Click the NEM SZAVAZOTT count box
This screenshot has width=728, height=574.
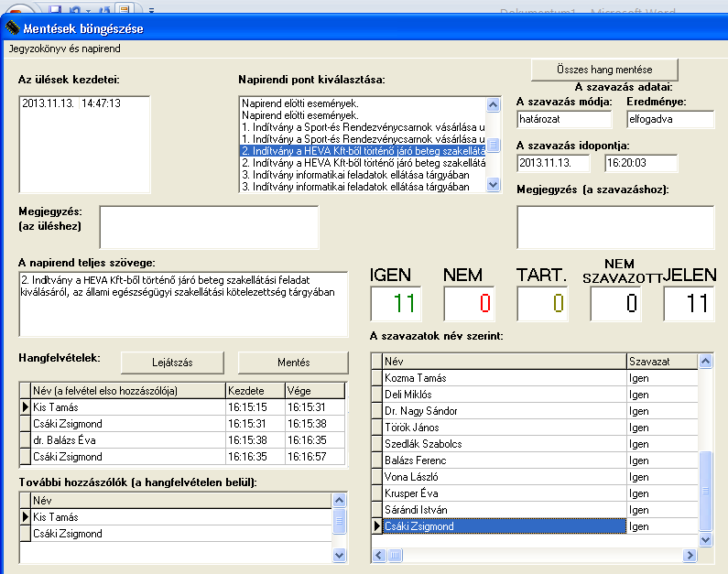coord(615,303)
